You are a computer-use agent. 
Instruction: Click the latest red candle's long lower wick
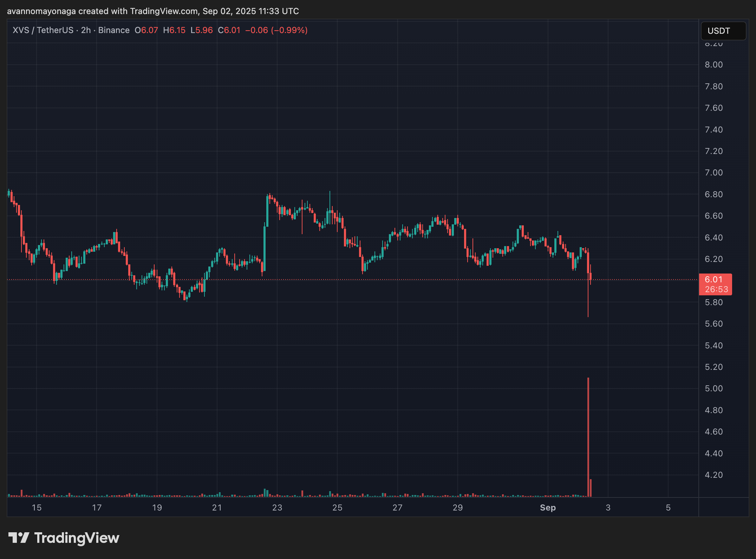[588, 299]
